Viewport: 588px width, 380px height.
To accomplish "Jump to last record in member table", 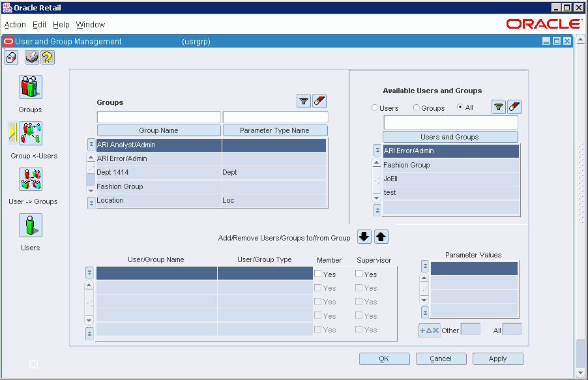I will click(x=89, y=334).
